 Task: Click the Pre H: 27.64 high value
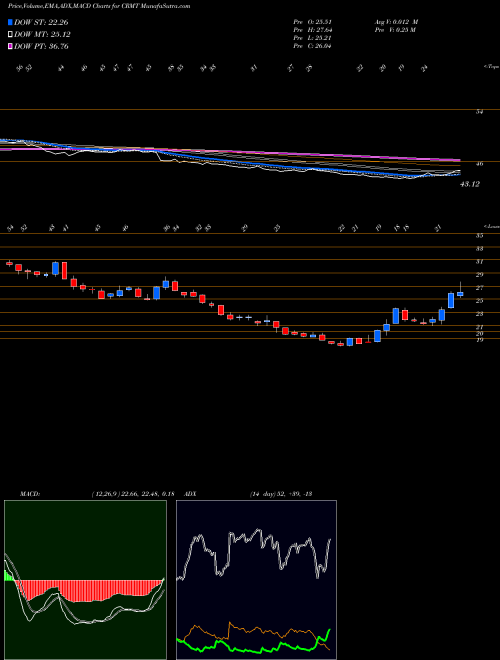tap(312, 30)
